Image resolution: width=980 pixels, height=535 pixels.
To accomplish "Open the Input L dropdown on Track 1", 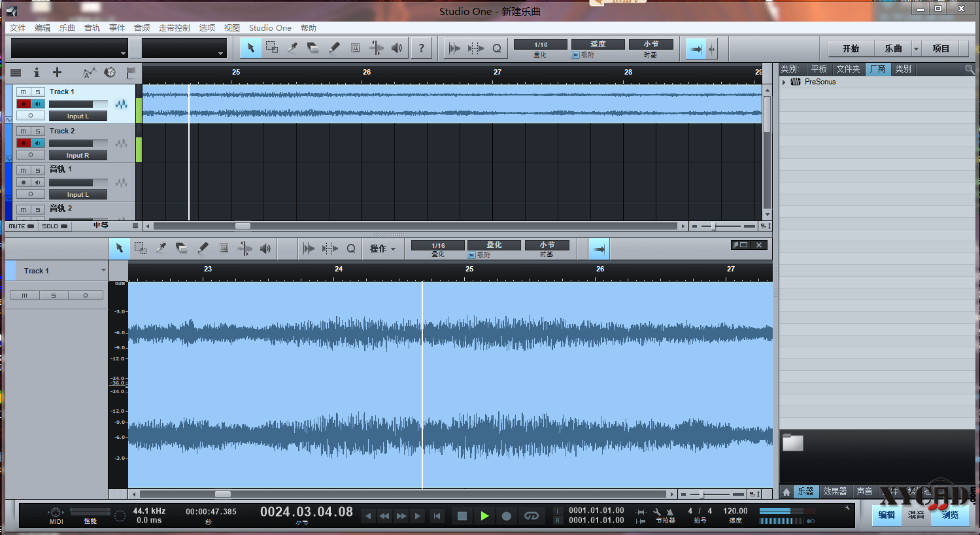I will (x=78, y=116).
